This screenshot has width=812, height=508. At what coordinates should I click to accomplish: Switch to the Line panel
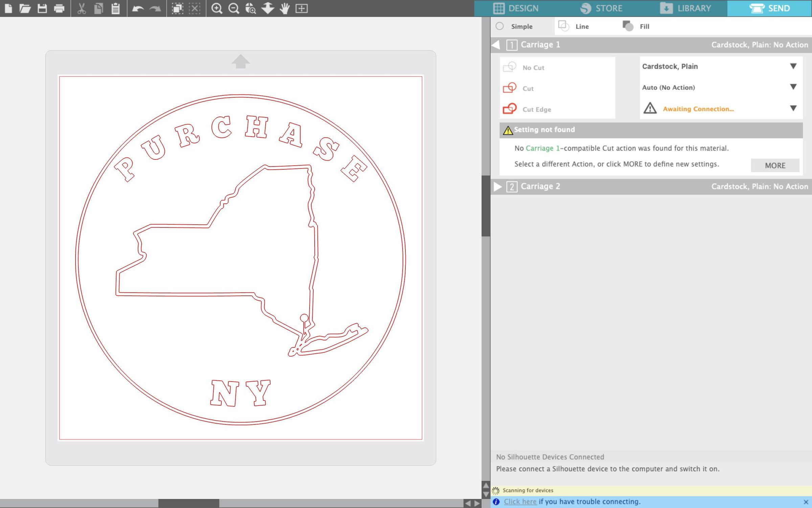pyautogui.click(x=582, y=26)
